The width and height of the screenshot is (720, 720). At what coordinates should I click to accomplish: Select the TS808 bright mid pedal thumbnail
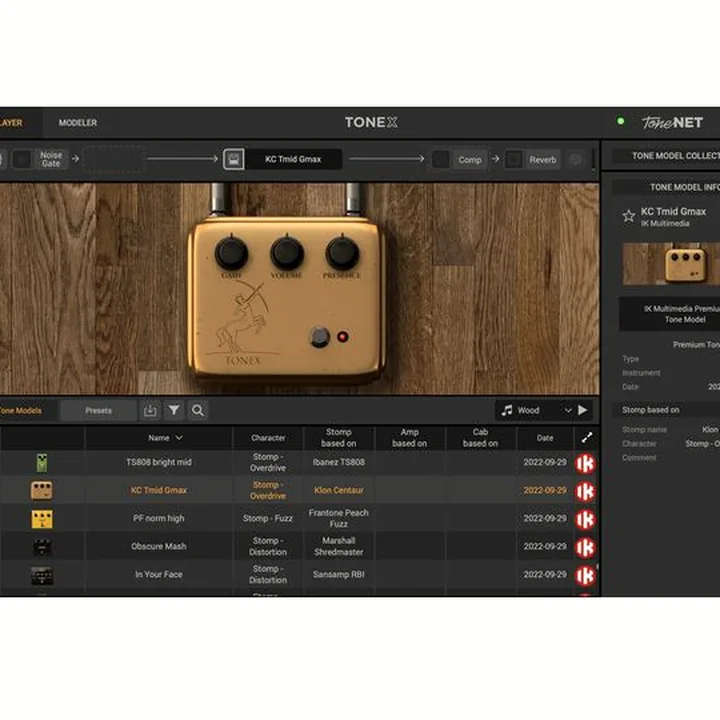42,463
